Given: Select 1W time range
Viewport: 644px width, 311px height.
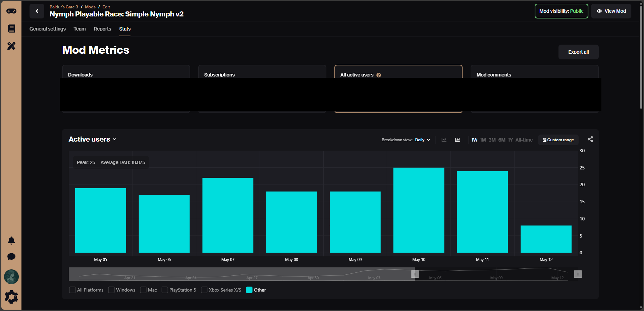Looking at the screenshot, I should tap(474, 140).
